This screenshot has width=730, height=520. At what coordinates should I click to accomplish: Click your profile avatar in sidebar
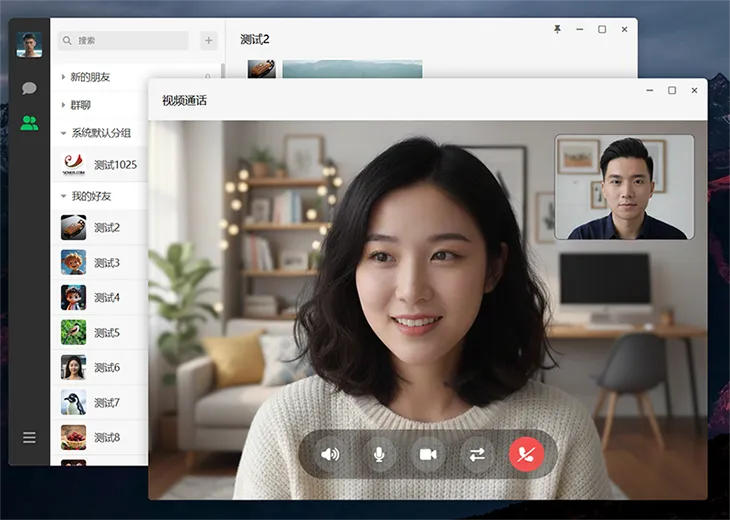point(29,45)
